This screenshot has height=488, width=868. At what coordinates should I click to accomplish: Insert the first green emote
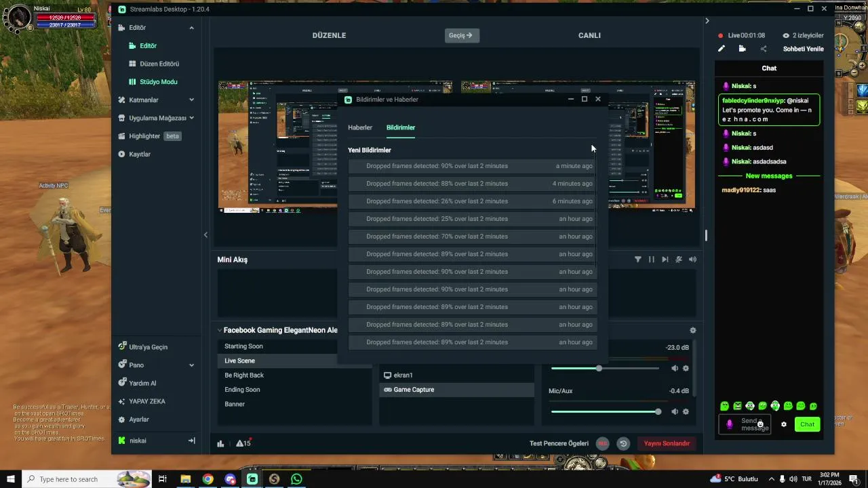724,406
